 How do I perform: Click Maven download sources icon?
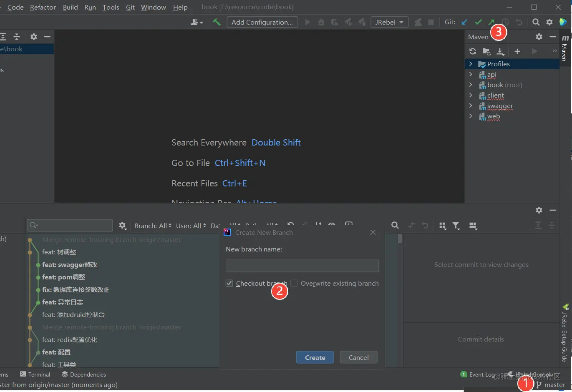coord(500,51)
